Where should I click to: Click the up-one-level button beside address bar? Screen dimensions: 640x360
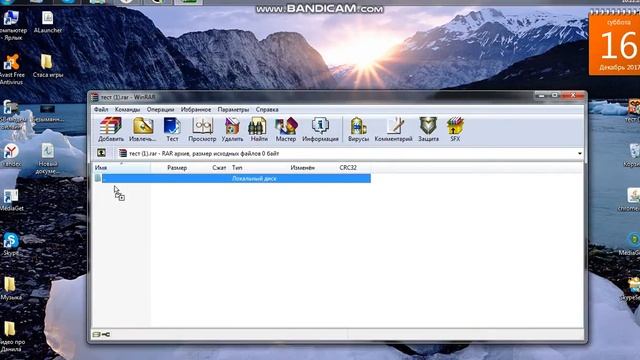point(101,153)
